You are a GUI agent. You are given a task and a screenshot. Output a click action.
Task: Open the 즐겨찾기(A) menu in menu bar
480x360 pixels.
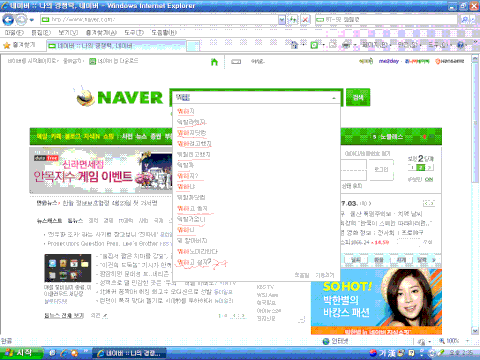pyautogui.click(x=101, y=33)
